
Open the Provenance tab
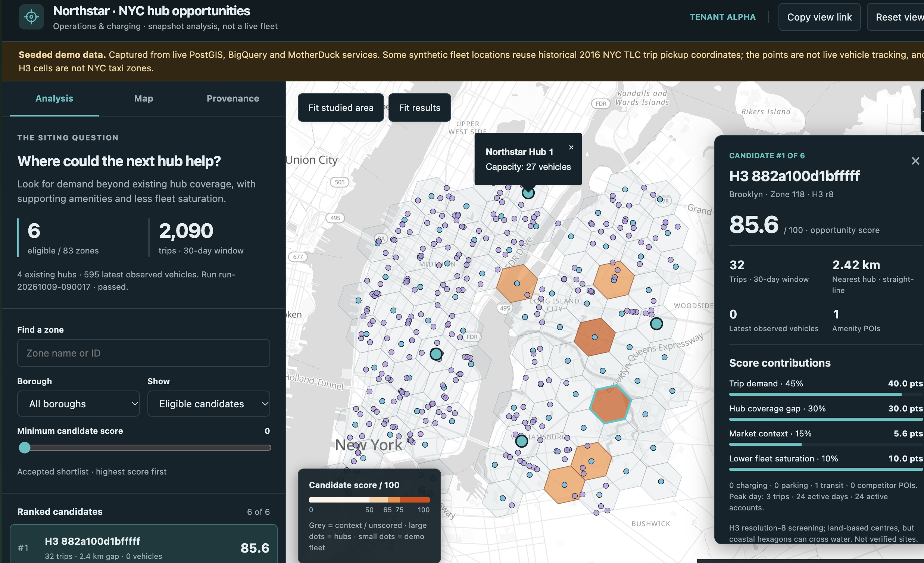(x=233, y=98)
